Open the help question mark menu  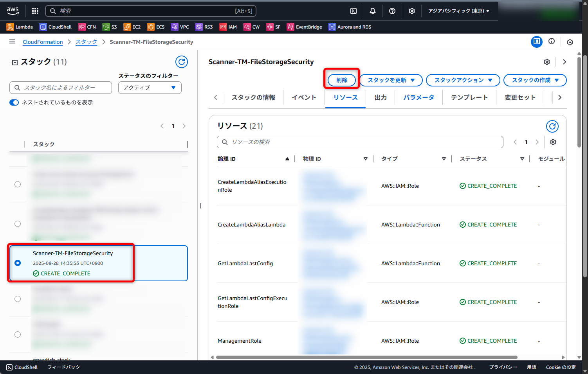(392, 11)
